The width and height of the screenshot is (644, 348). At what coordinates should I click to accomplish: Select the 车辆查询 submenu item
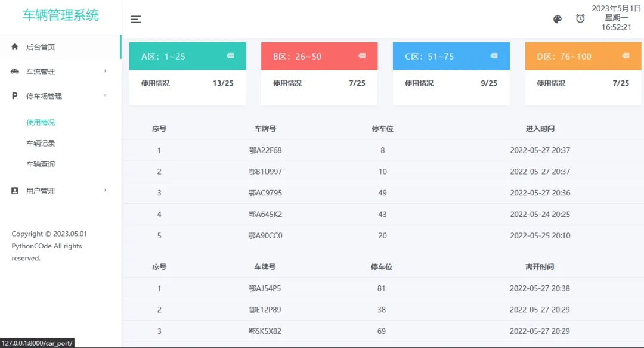(41, 164)
